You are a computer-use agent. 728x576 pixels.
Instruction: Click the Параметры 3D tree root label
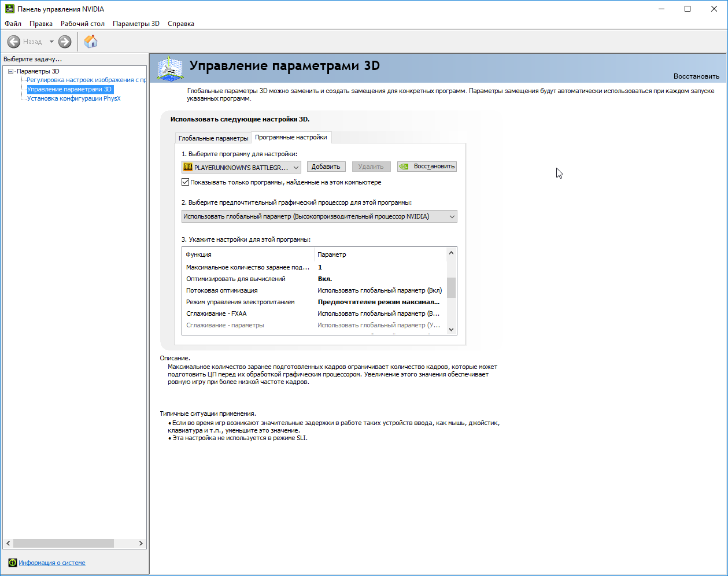(x=38, y=71)
